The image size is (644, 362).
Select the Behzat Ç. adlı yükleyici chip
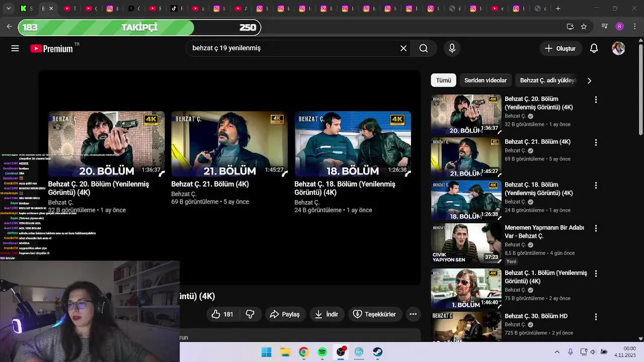pyautogui.click(x=547, y=80)
